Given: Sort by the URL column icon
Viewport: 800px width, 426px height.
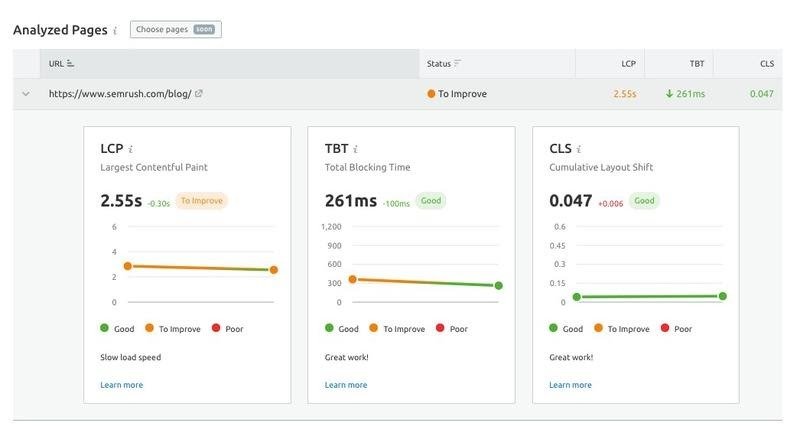Looking at the screenshot, I should pyautogui.click(x=70, y=64).
